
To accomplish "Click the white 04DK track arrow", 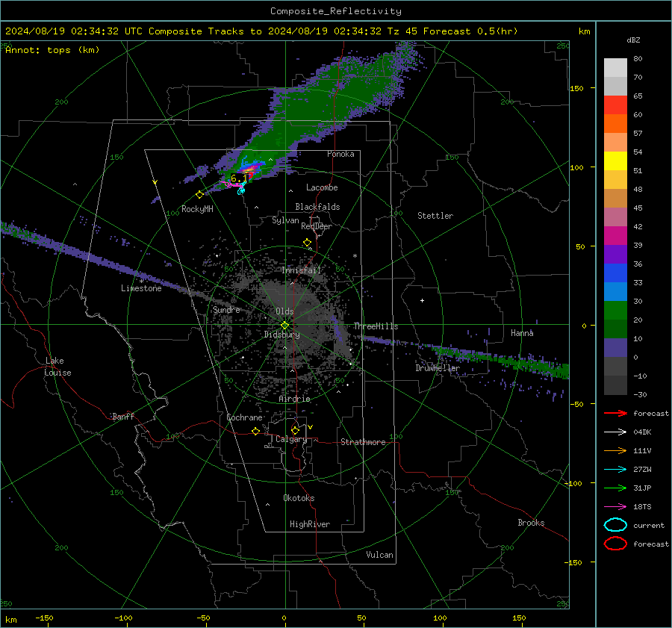I will [615, 432].
